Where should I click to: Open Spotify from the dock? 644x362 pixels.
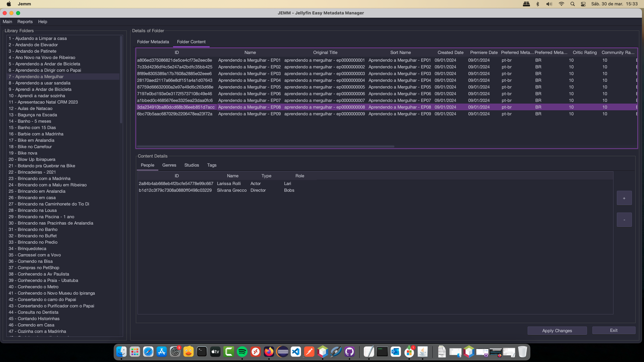pos(242,352)
